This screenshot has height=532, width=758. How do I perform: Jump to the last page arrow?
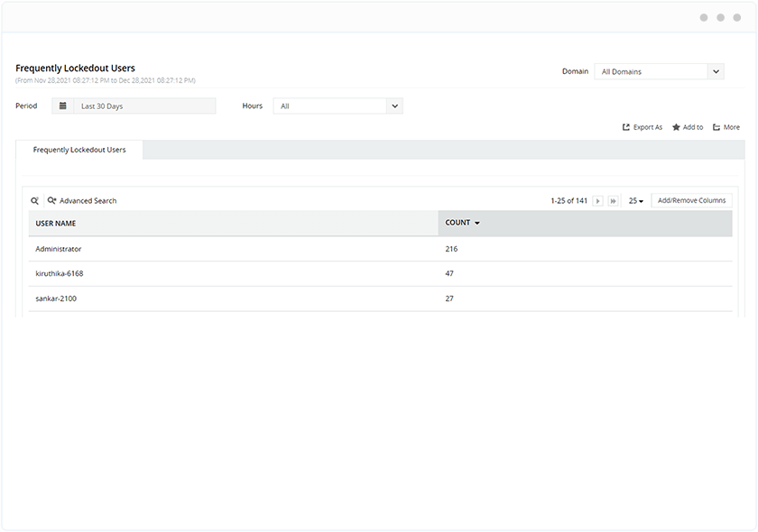(x=613, y=200)
